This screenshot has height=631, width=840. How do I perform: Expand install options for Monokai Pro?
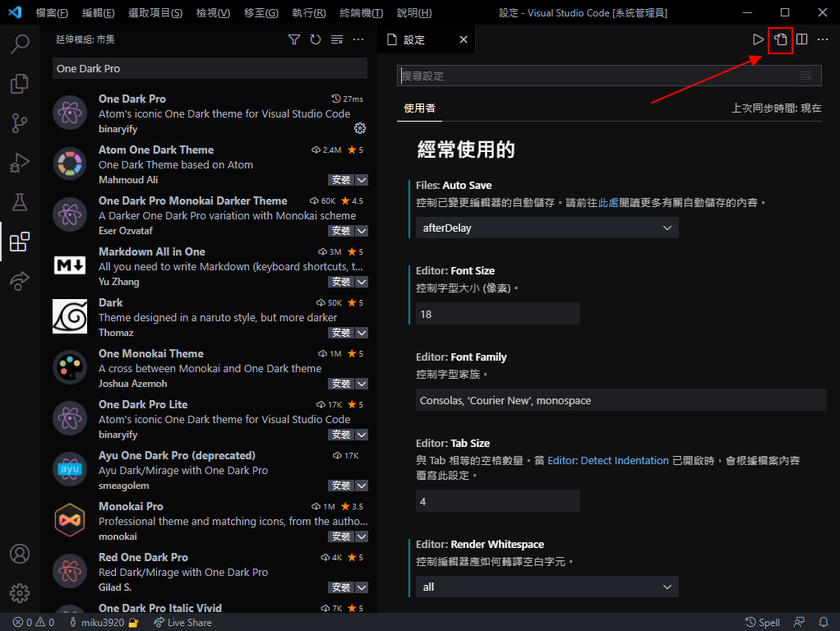(x=362, y=537)
